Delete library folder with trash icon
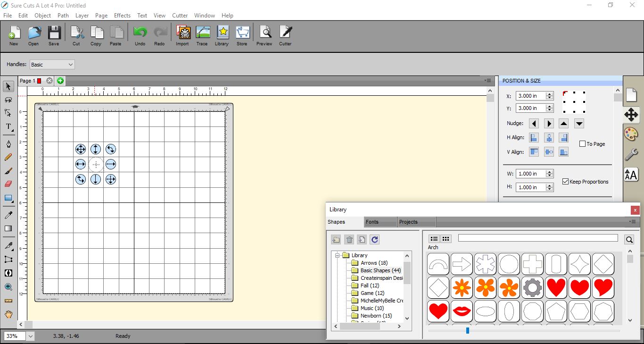644x344 pixels. (x=349, y=240)
